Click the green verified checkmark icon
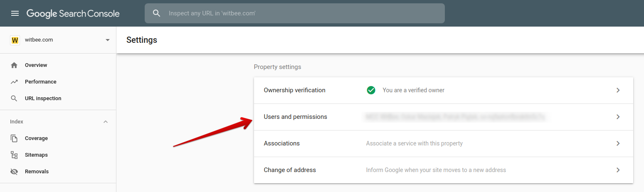The image size is (644, 192). [x=371, y=90]
